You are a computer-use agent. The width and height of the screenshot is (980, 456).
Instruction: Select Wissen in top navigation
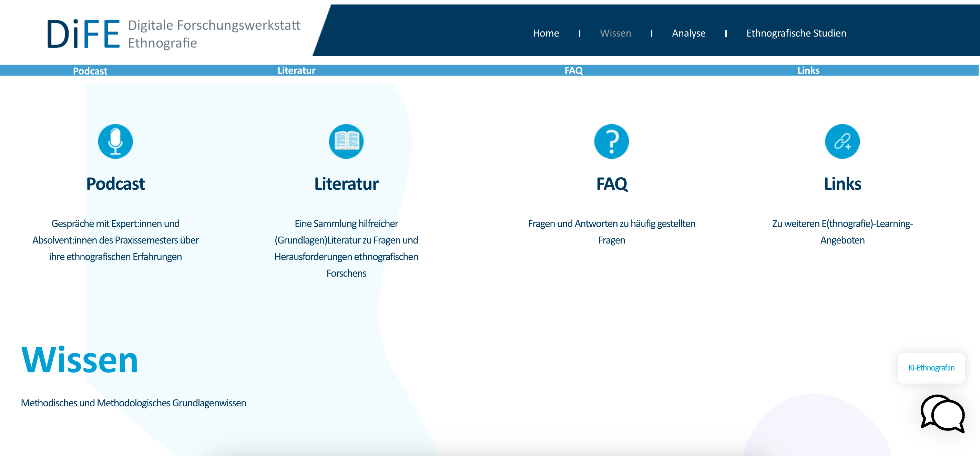pyautogui.click(x=615, y=33)
